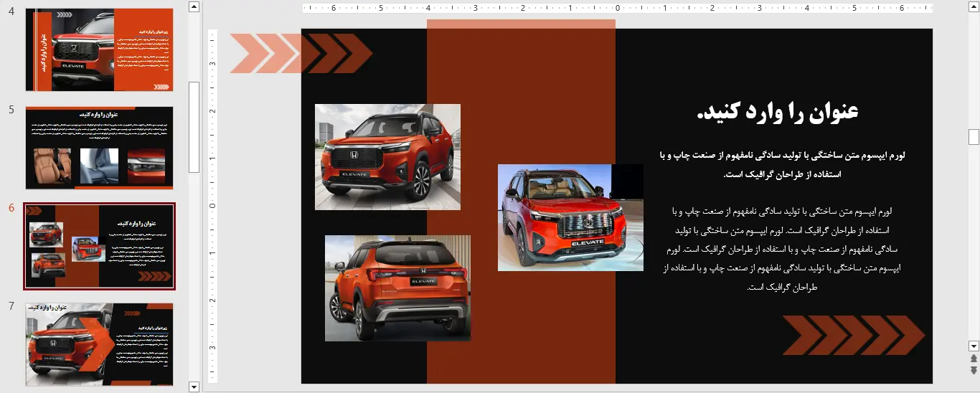
Task: Select the orange chevron arrows at bottom right
Action: coord(853,335)
